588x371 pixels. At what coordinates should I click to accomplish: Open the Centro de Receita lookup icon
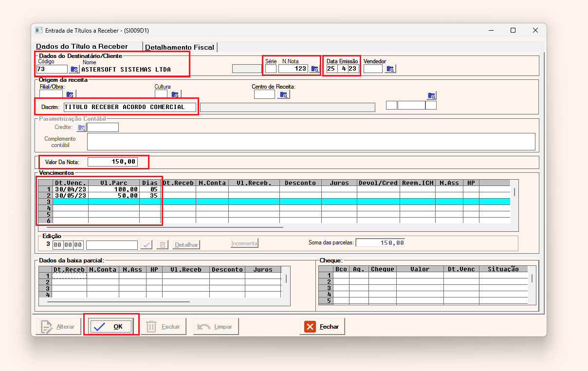283,94
